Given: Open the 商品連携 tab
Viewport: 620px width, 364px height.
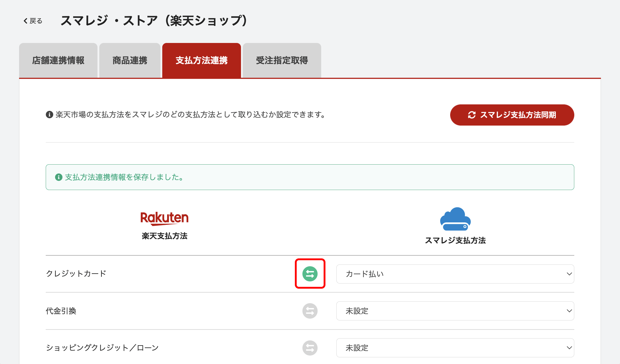Looking at the screenshot, I should tap(130, 61).
